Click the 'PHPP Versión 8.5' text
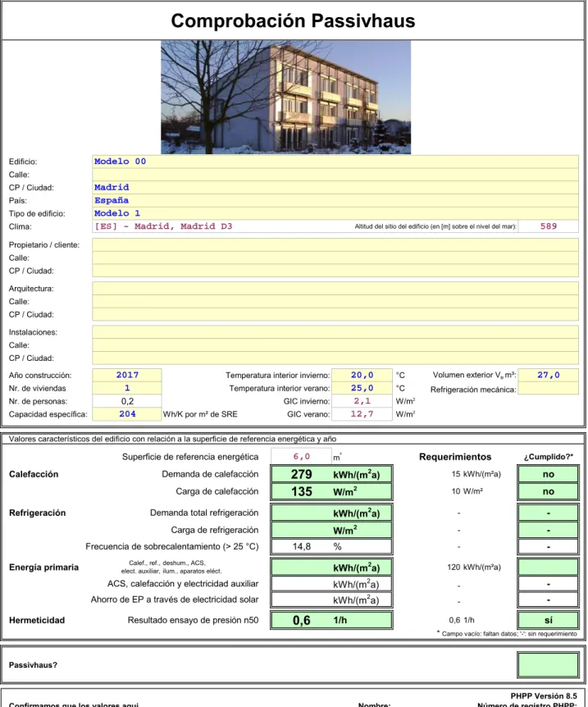588x707 pixels. pyautogui.click(x=544, y=696)
